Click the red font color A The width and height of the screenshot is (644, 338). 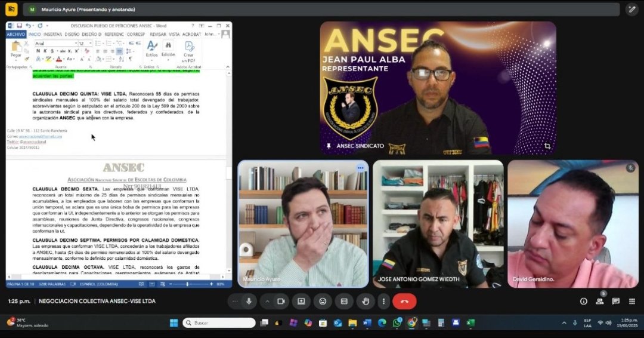58,59
